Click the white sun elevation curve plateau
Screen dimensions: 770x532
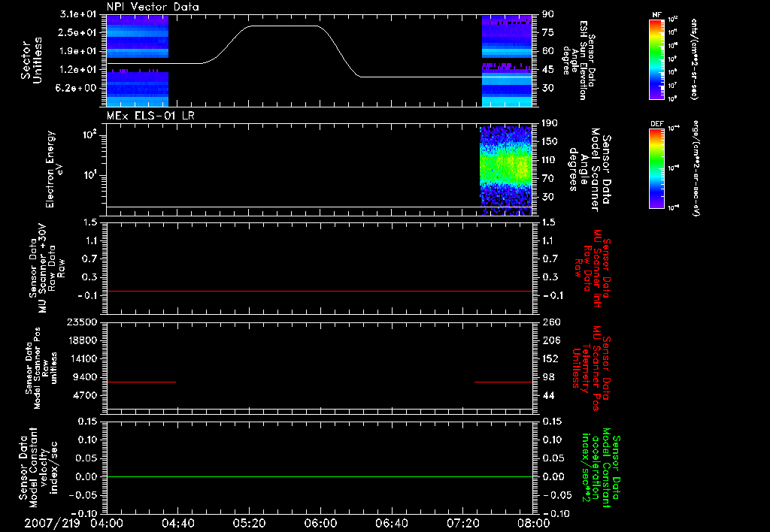pyautogui.click(x=283, y=26)
